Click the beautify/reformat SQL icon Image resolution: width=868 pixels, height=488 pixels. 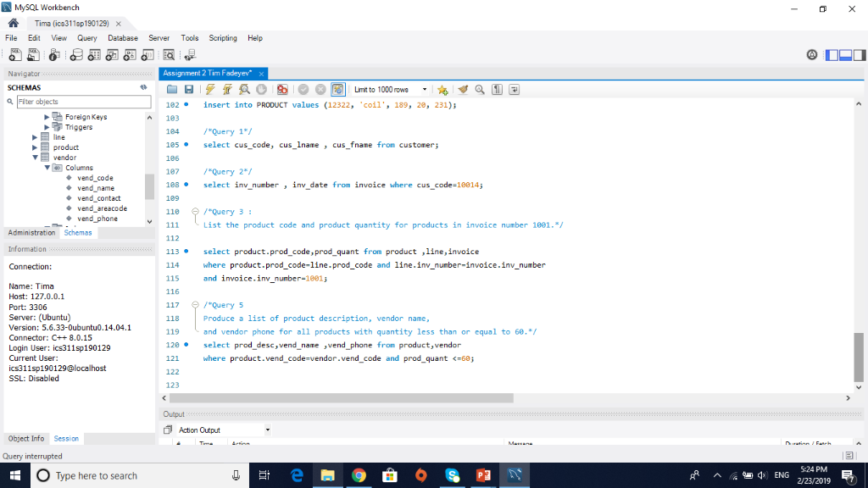coord(461,89)
